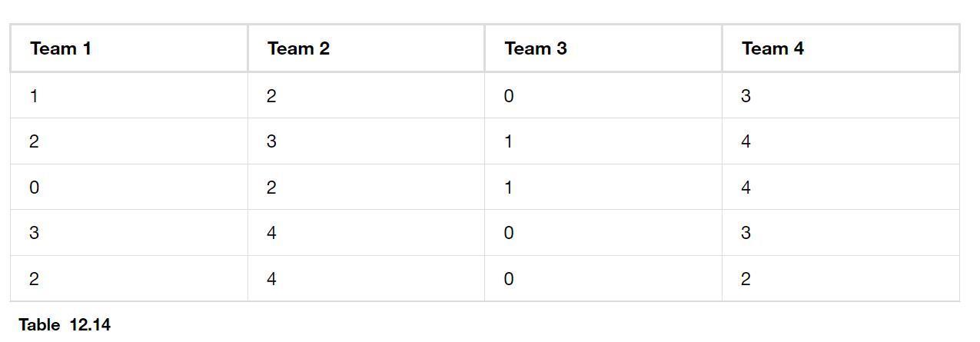This screenshot has height=342, width=980.
Task: Click the Team 2 second row value 3
Action: 271,141
